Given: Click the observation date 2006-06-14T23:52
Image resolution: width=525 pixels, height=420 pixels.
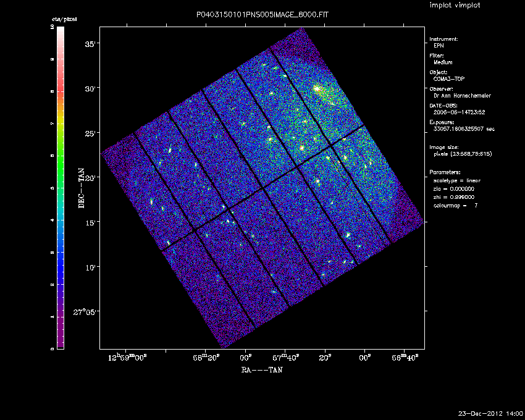Looking at the screenshot, I should tap(459, 112).
